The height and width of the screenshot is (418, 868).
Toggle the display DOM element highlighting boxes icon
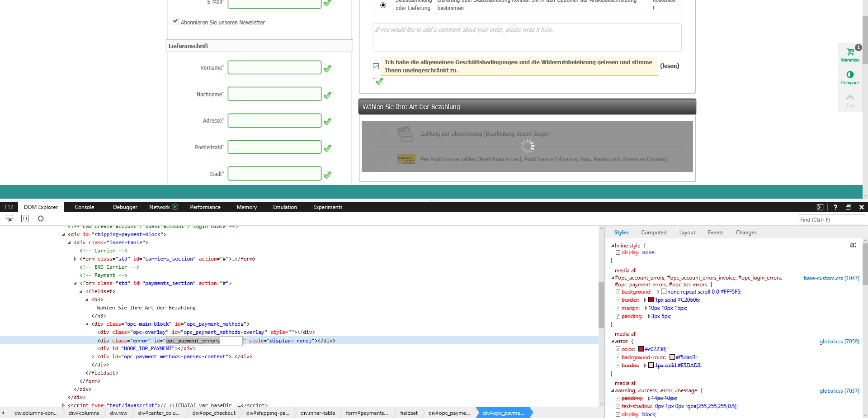tap(25, 218)
